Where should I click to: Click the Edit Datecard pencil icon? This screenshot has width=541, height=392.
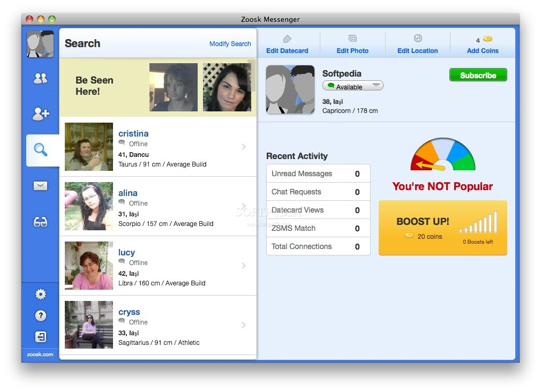[x=287, y=39]
